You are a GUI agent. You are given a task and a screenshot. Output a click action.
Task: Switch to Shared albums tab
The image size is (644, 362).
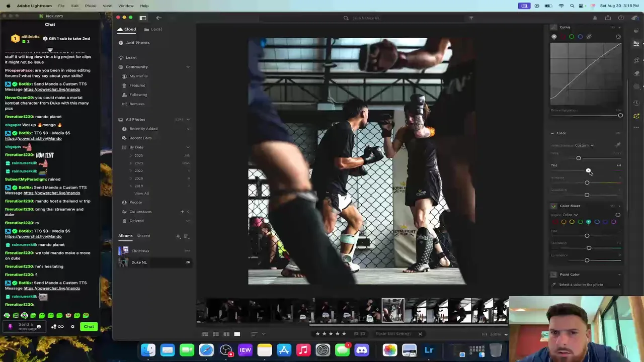(143, 236)
